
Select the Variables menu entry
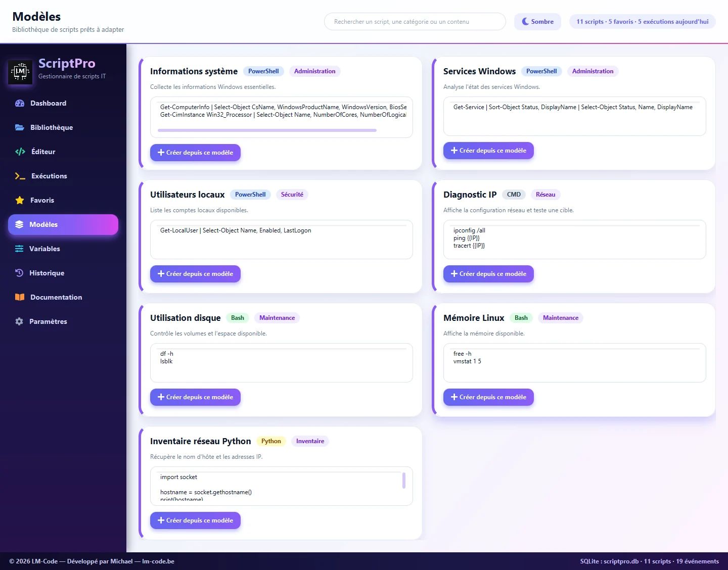(x=63, y=249)
